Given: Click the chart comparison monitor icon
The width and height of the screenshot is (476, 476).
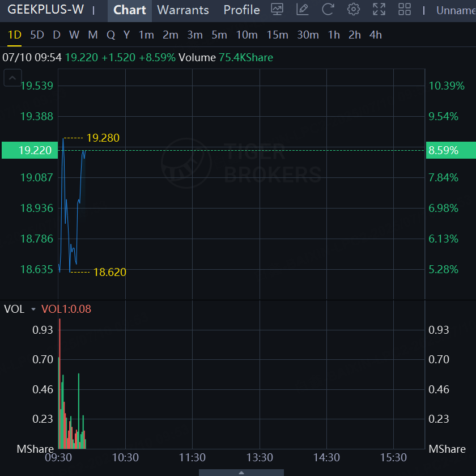Looking at the screenshot, I should click(x=277, y=10).
